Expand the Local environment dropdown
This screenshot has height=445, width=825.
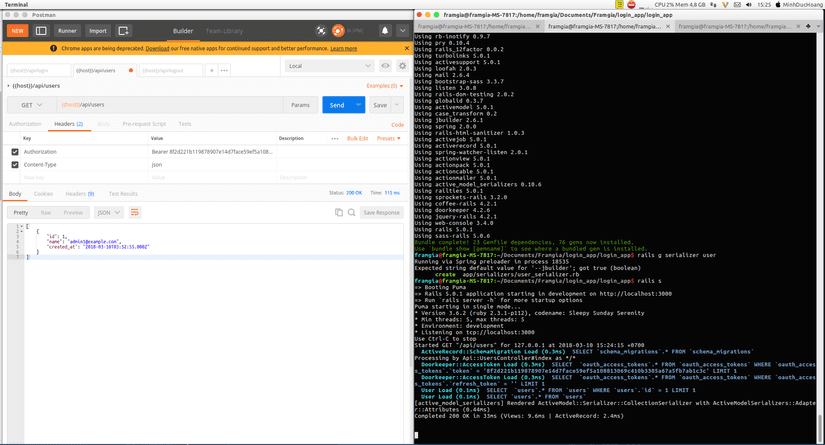[329, 66]
